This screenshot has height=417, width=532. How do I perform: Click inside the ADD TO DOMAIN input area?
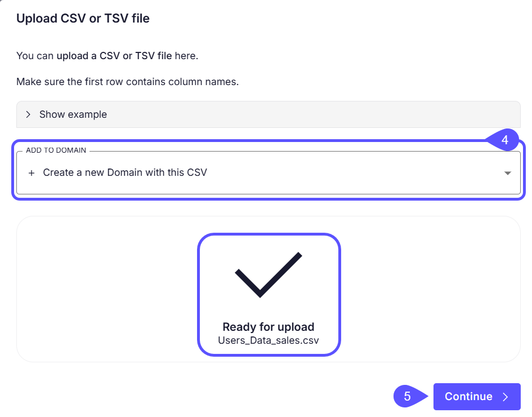coord(225,173)
